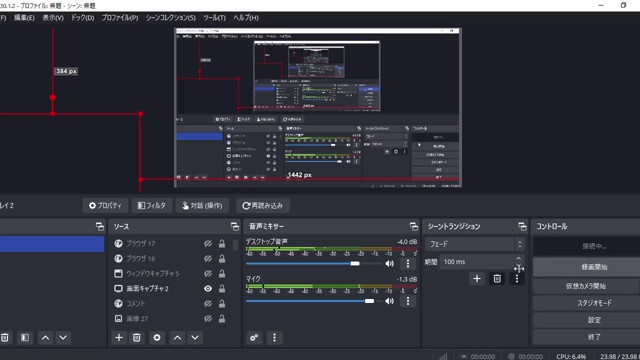Remove selected scene with trash icon
Viewport: 640px width, 360px height.
pos(5,338)
